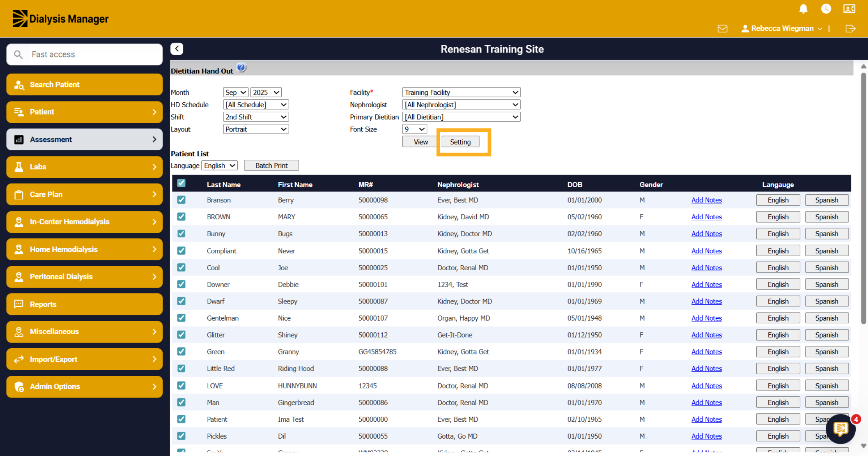Click Spanish button for Cool row
This screenshot has height=456, width=868.
click(x=826, y=268)
